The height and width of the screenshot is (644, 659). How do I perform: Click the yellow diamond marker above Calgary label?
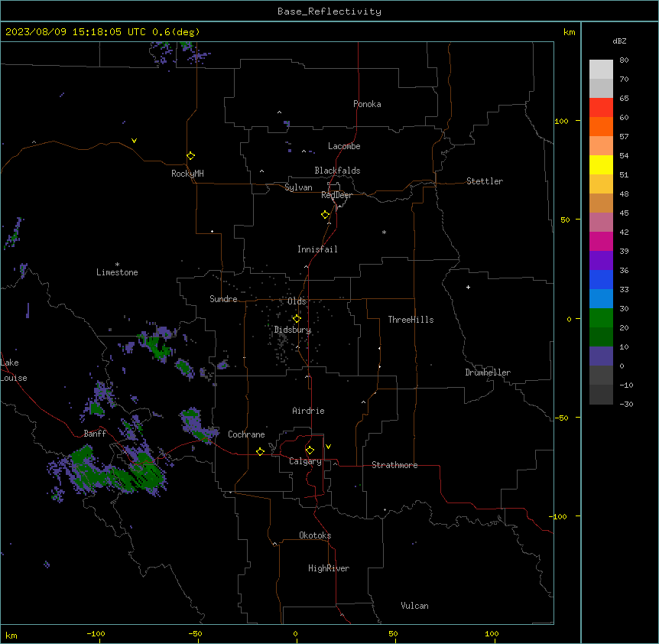click(310, 450)
